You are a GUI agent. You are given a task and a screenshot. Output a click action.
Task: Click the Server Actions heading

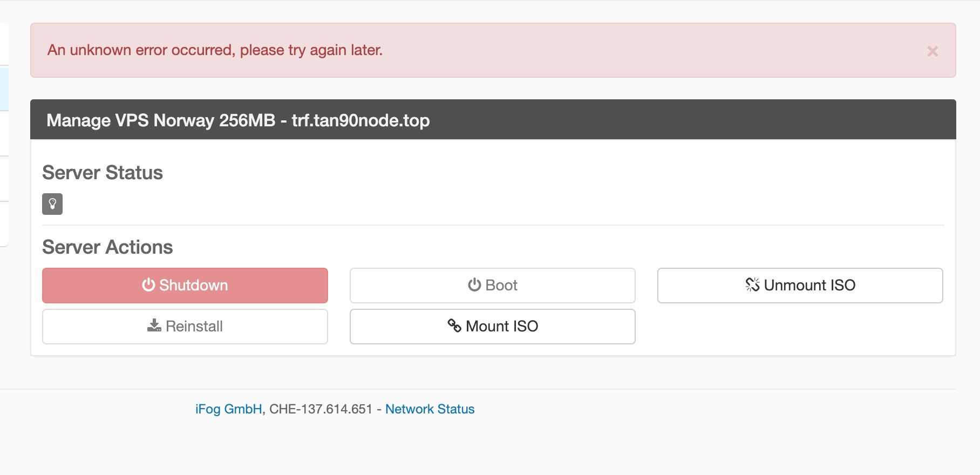pos(107,247)
